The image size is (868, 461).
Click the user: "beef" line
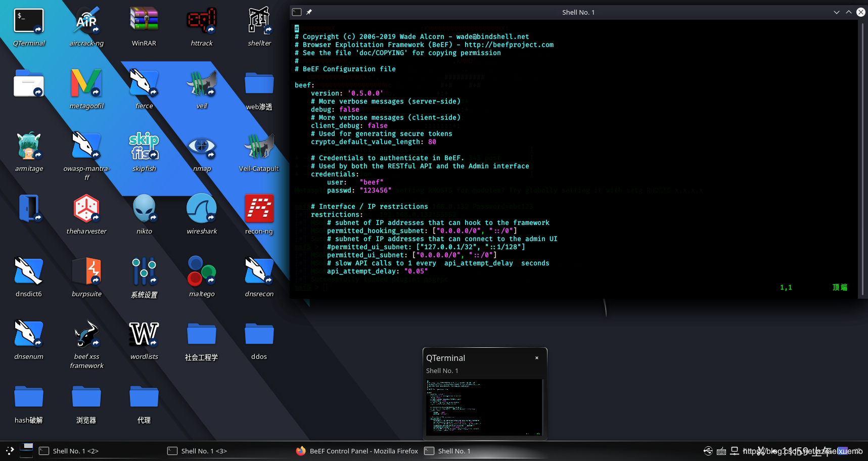[355, 182]
